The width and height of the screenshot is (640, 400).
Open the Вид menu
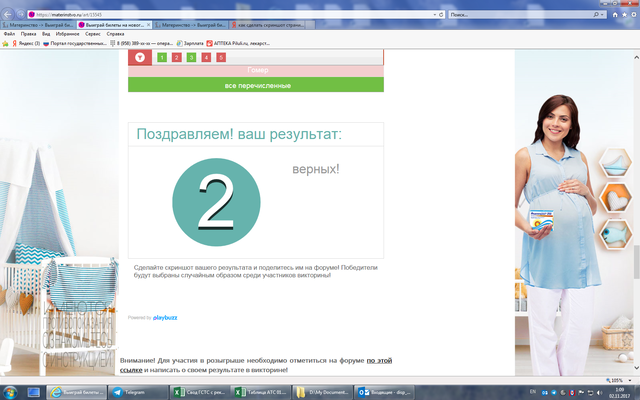pyautogui.click(x=46, y=34)
